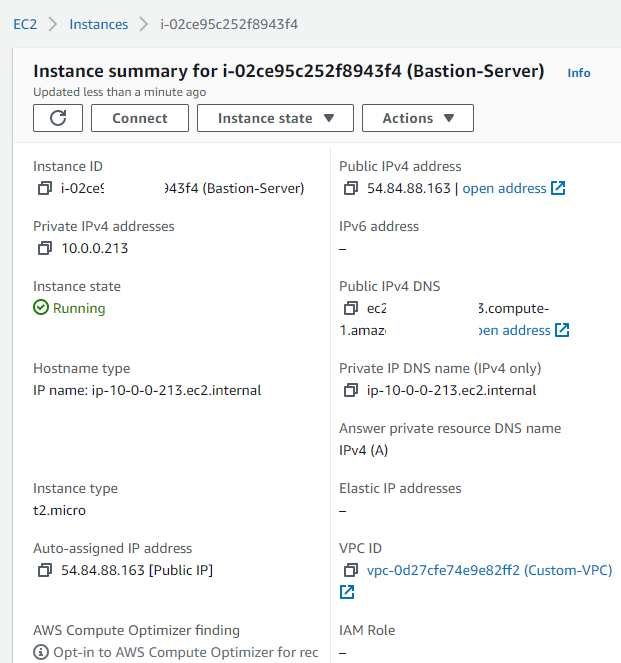Copy the Public IPv4 address 54.84.88.163

[351, 188]
